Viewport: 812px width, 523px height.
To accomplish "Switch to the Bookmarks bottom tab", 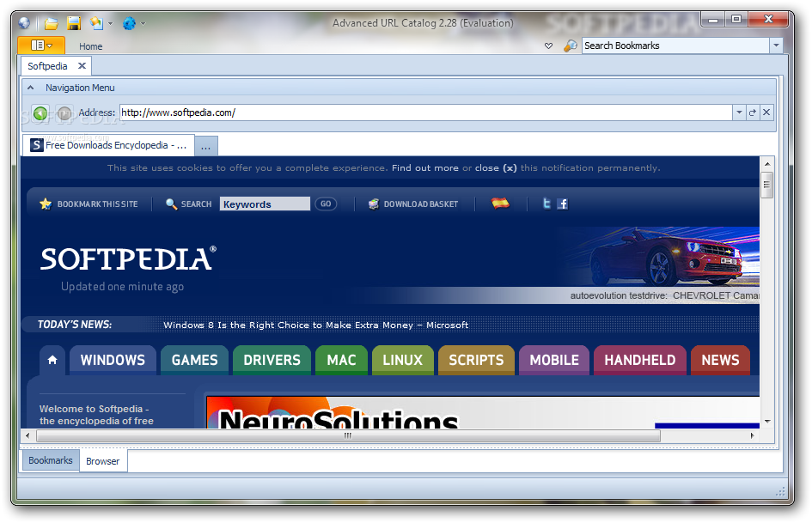I will tap(50, 460).
